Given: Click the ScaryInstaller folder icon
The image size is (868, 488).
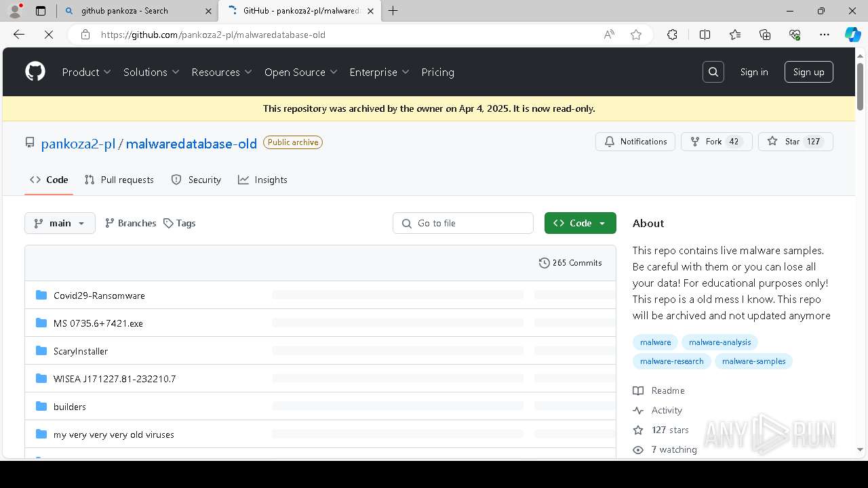Looking at the screenshot, I should (41, 350).
